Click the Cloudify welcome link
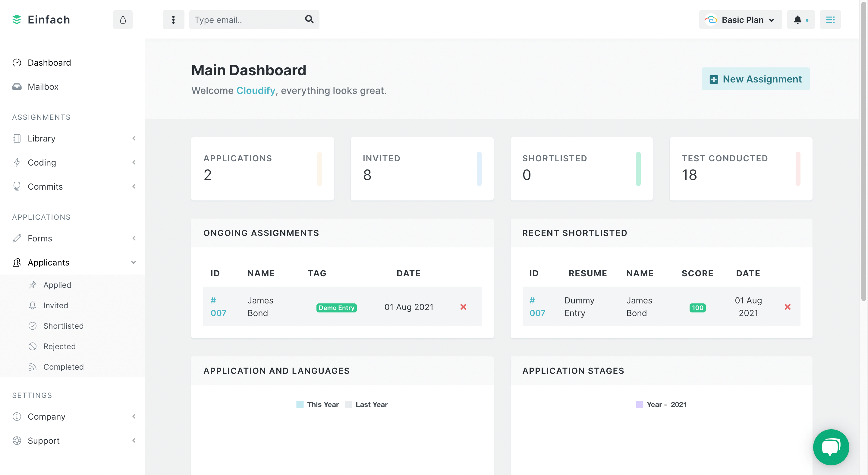 255,90
